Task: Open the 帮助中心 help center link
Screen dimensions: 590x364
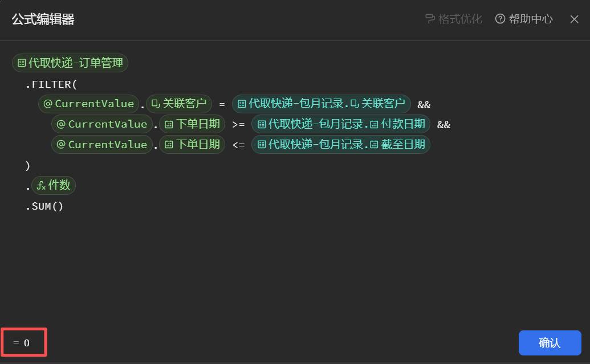Action: [524, 19]
